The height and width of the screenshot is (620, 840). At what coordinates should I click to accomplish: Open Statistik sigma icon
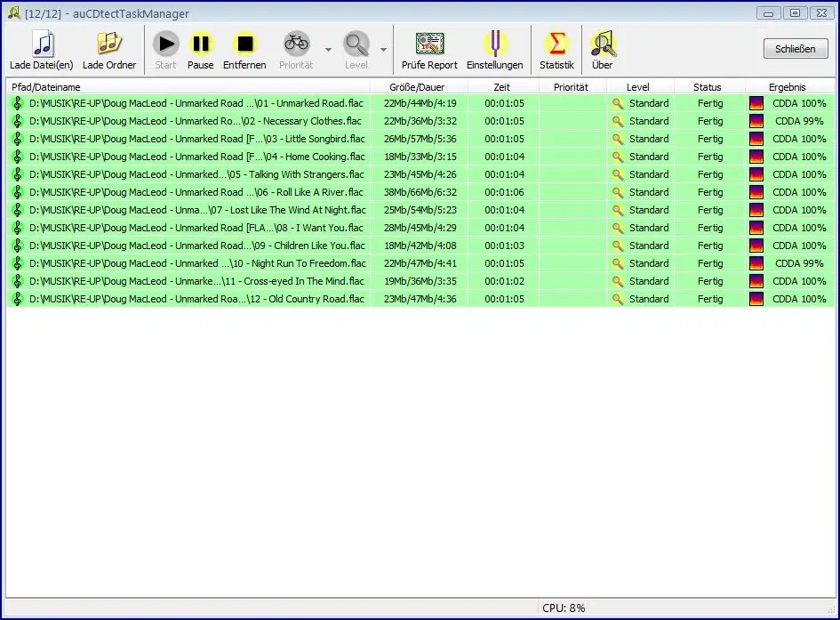click(x=556, y=44)
